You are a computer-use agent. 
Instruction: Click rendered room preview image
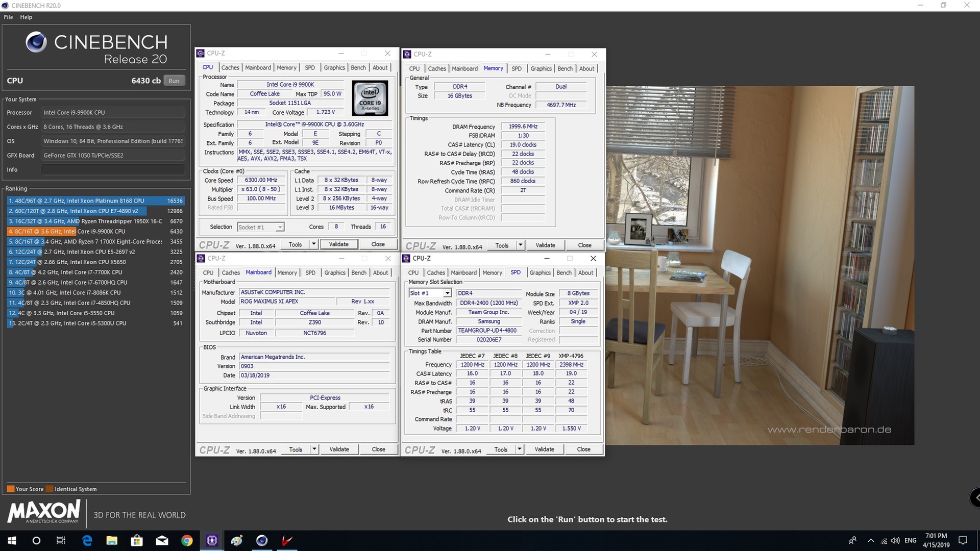tap(759, 265)
